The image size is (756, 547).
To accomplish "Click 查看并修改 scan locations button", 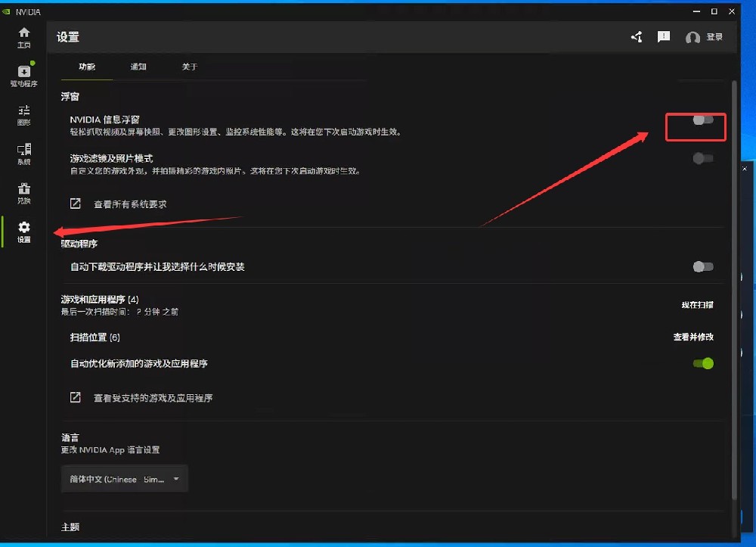I will coord(693,337).
